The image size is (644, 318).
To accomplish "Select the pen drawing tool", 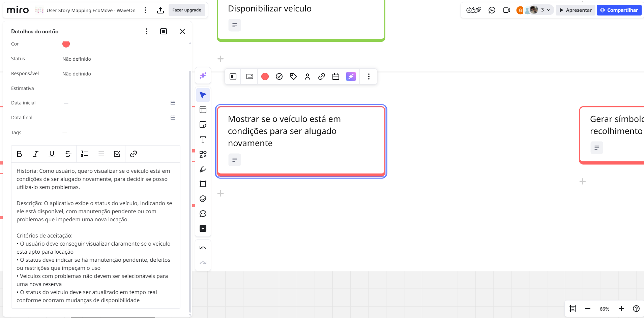I will click(203, 169).
